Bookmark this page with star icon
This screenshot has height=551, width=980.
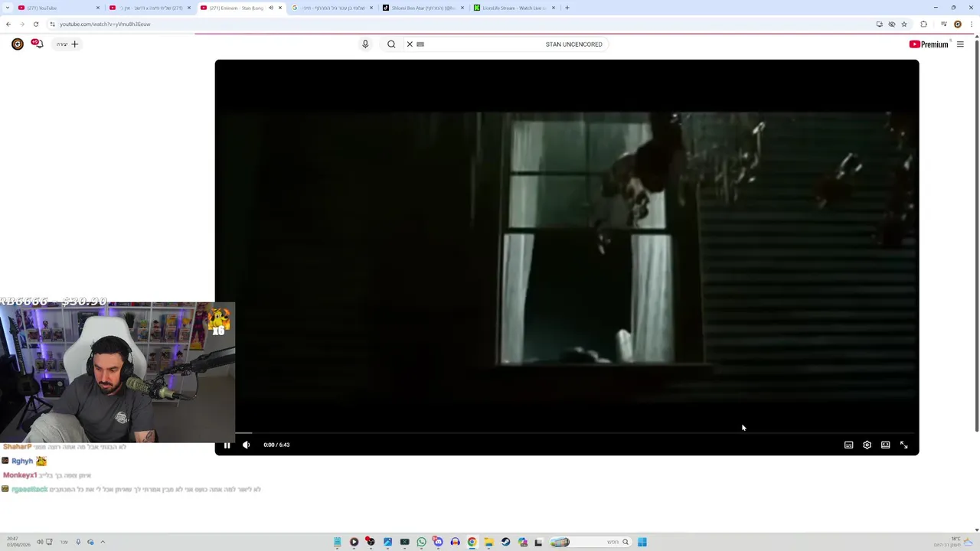pos(904,24)
